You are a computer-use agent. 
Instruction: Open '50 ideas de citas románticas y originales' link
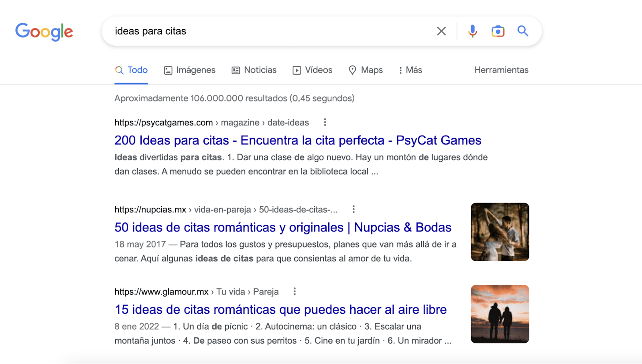coord(283,228)
